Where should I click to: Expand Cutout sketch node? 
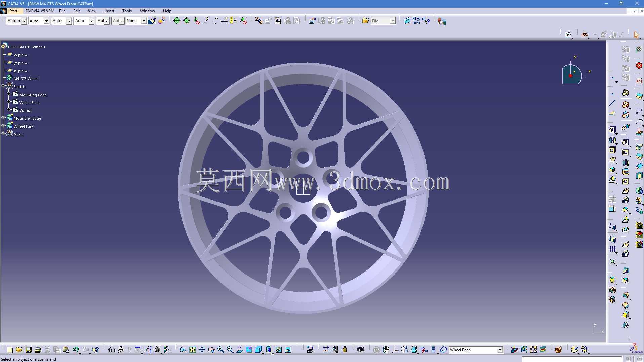(9, 110)
